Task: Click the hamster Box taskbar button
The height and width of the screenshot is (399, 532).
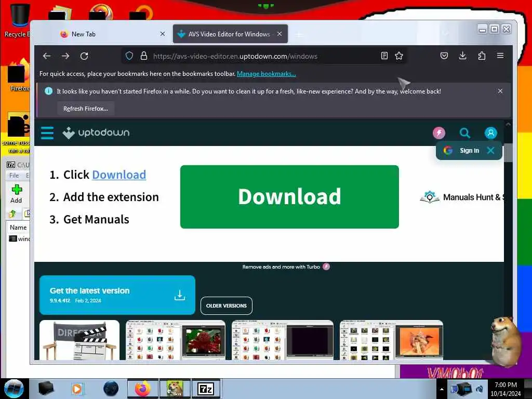Action: pyautogui.click(x=175, y=389)
